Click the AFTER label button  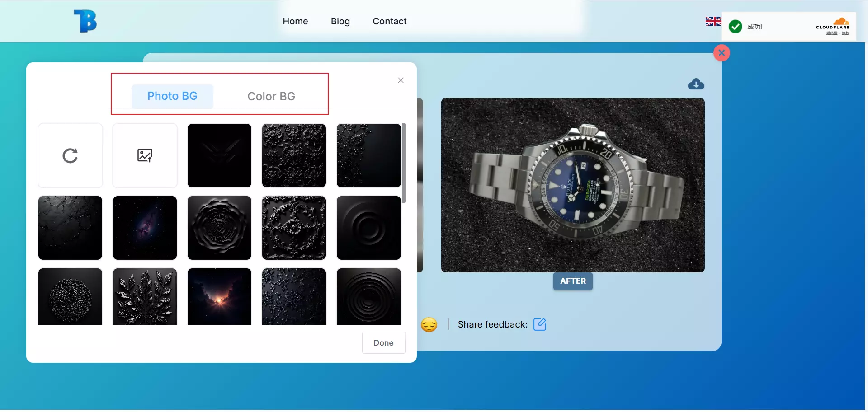(x=573, y=281)
